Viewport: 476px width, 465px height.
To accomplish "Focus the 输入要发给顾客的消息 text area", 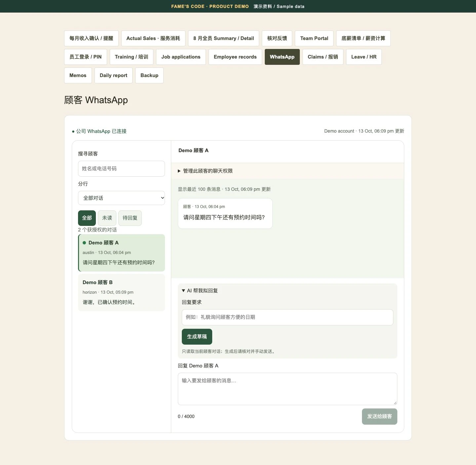I will [288, 389].
